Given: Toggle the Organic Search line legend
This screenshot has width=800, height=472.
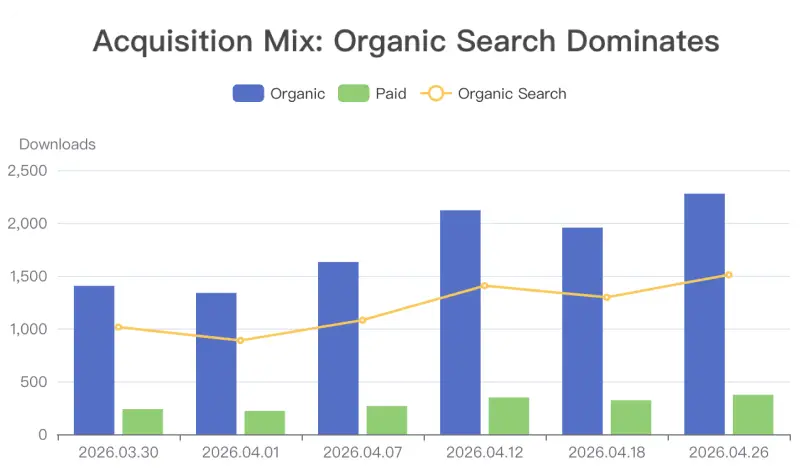Looking at the screenshot, I should tap(493, 94).
